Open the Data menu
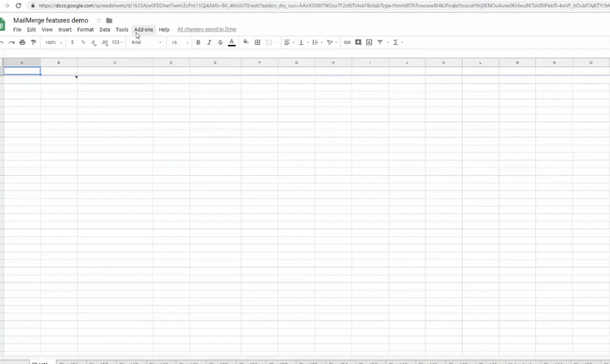This screenshot has width=610, height=364. pos(104,30)
